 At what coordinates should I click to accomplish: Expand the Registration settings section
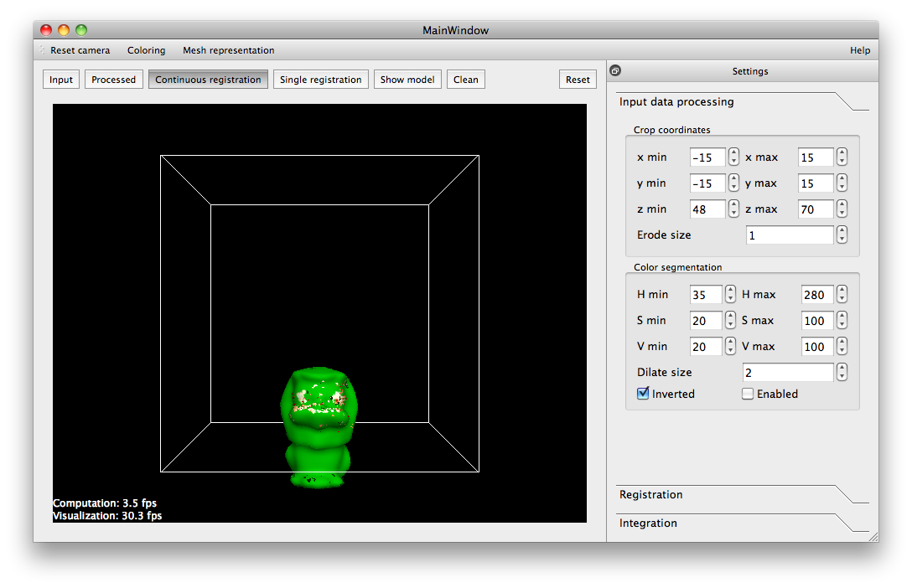click(x=742, y=494)
